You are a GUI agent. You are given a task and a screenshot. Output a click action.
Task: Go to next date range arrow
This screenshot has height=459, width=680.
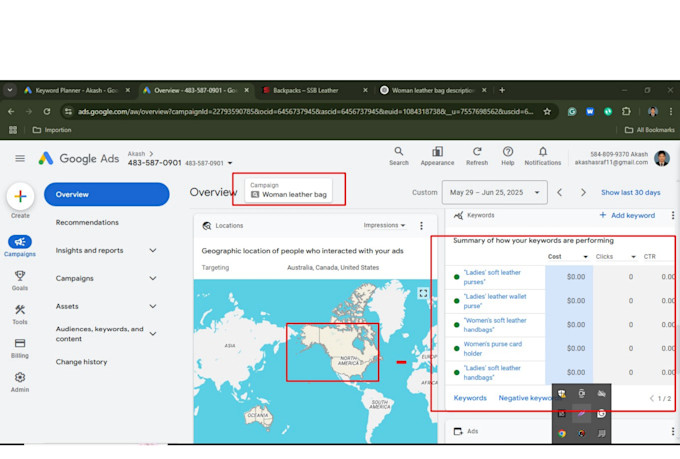pyautogui.click(x=583, y=192)
